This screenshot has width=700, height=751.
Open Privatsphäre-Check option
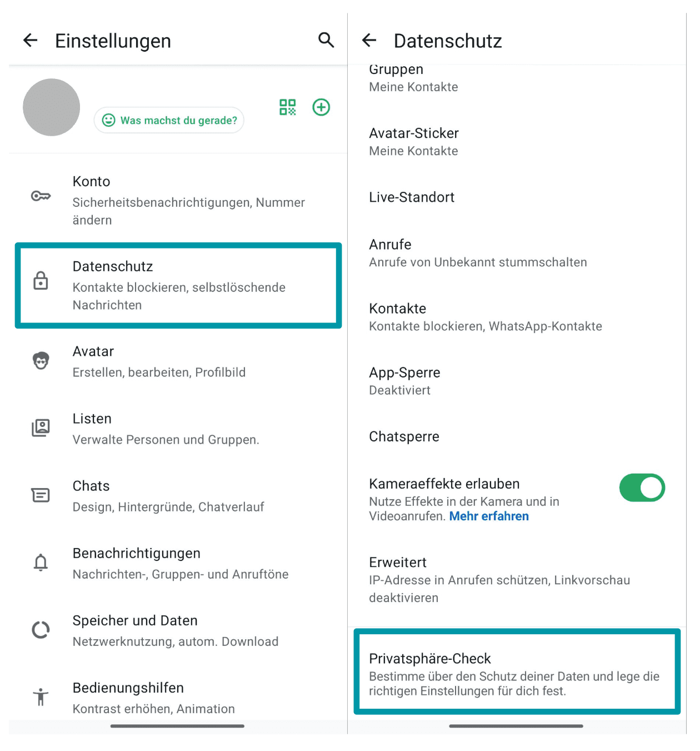(x=517, y=674)
